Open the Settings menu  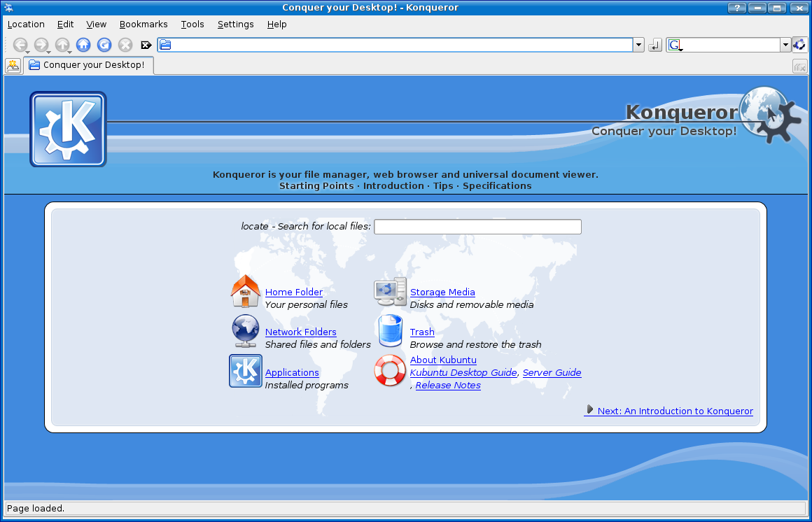click(x=235, y=24)
